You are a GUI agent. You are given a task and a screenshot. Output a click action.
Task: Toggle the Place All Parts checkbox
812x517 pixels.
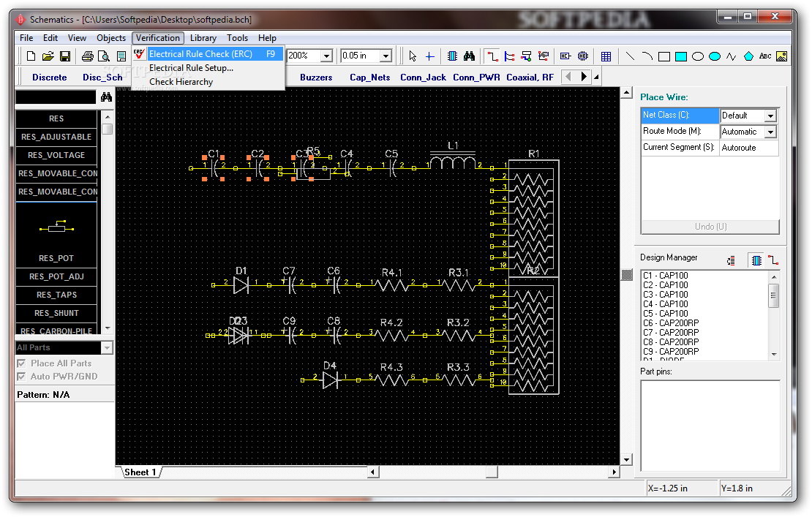click(21, 363)
